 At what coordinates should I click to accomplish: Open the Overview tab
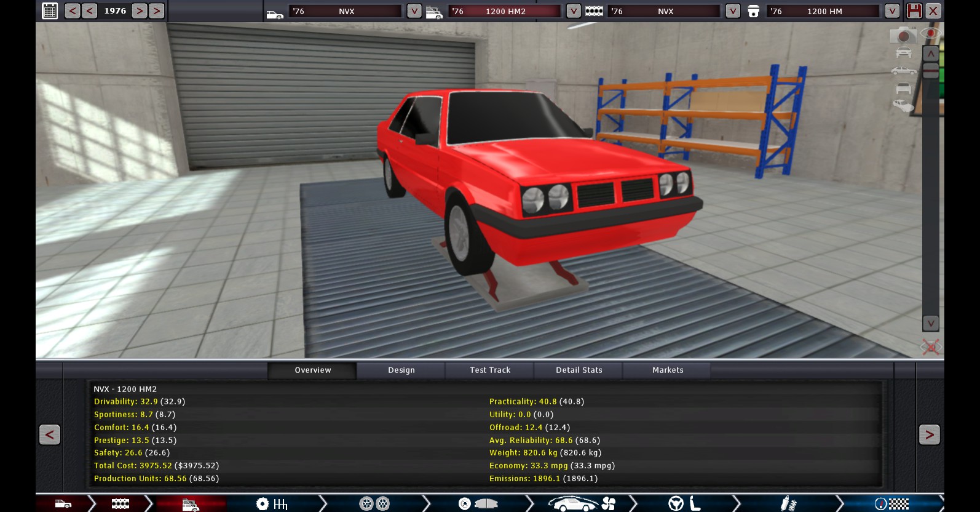click(x=312, y=370)
